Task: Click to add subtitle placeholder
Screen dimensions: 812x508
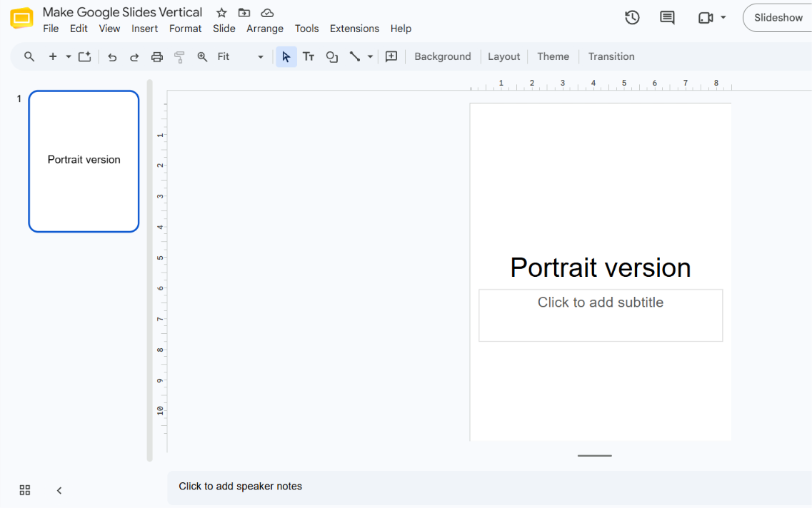Action: (x=601, y=315)
